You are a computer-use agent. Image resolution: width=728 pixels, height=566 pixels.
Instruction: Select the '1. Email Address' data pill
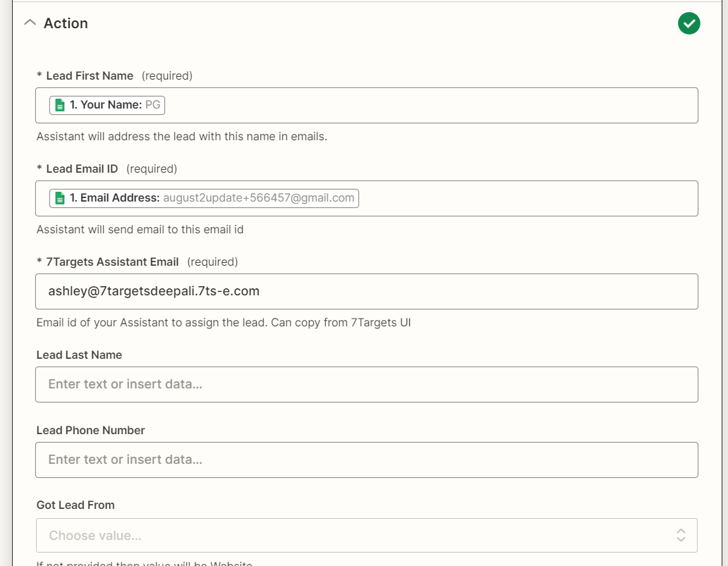204,199
